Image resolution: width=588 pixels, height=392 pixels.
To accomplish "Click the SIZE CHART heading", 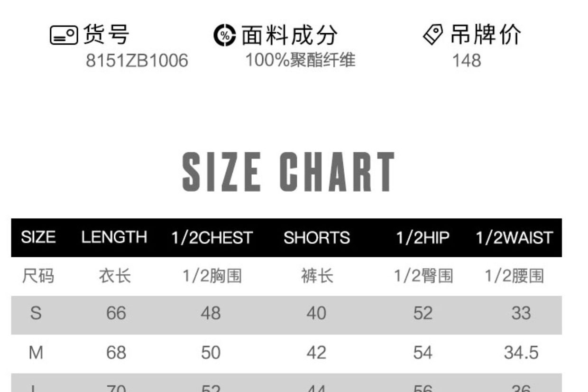I will pyautogui.click(x=288, y=172).
